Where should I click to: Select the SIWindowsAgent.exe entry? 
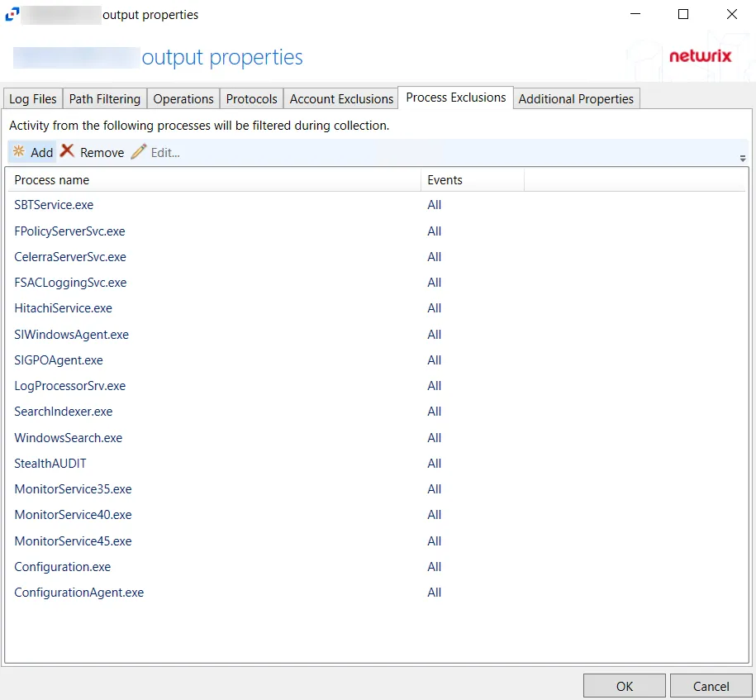pos(376,335)
